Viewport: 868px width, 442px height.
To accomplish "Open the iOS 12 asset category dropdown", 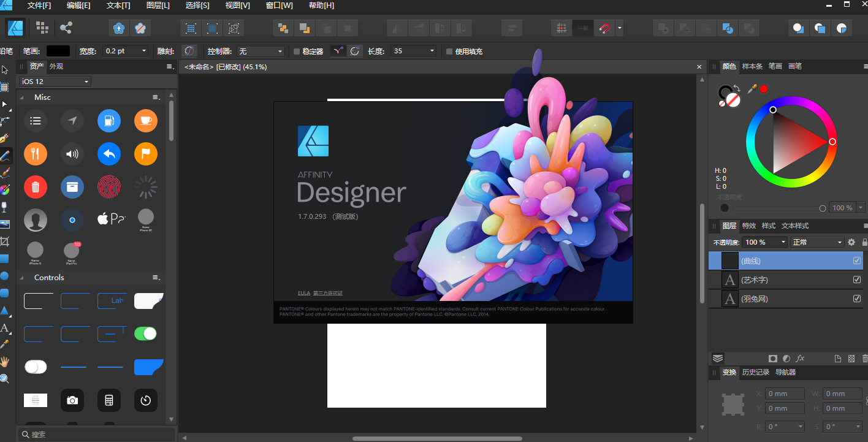I will coord(55,82).
